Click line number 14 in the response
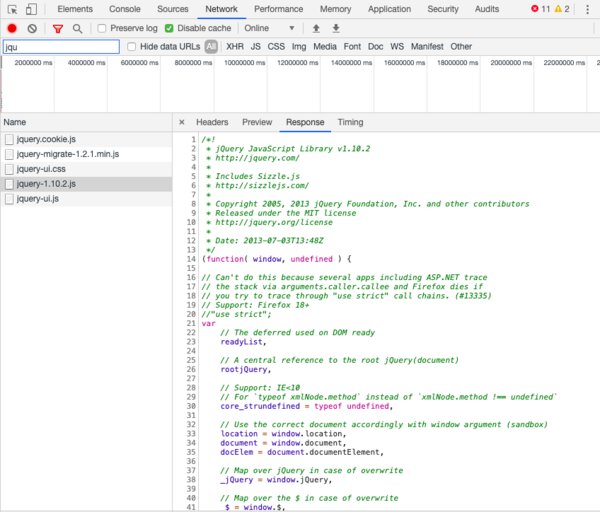The image size is (600, 512). (191, 259)
